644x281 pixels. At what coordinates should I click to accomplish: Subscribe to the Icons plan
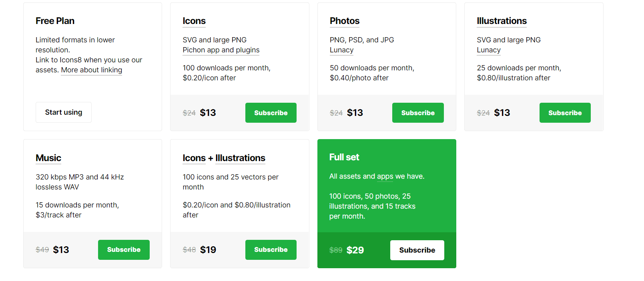click(x=271, y=112)
